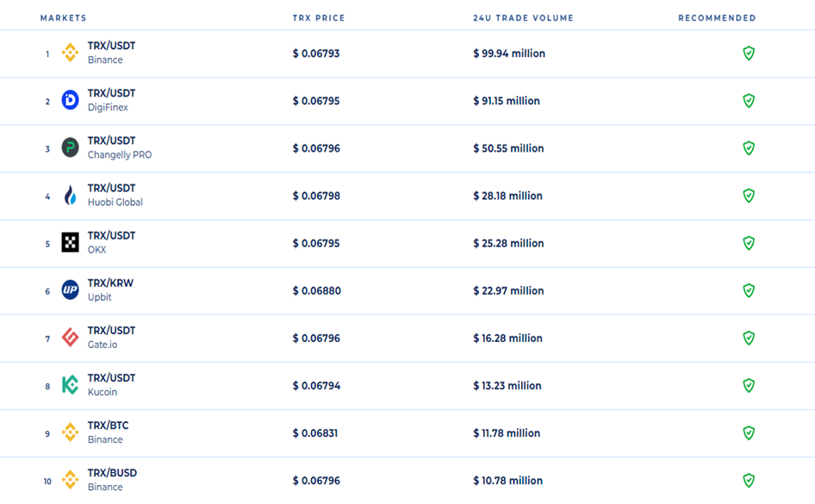Click the Gate.io red logo
This screenshot has height=504, width=815.
(x=70, y=338)
